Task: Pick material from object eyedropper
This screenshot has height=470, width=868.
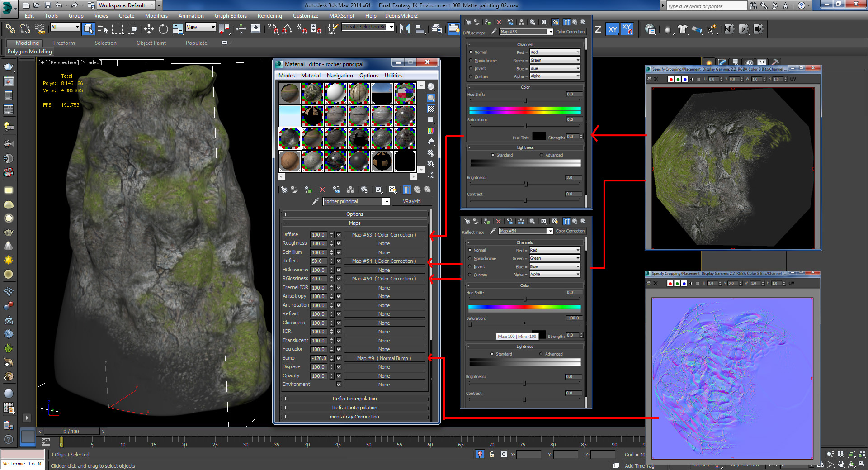Action: click(x=316, y=201)
